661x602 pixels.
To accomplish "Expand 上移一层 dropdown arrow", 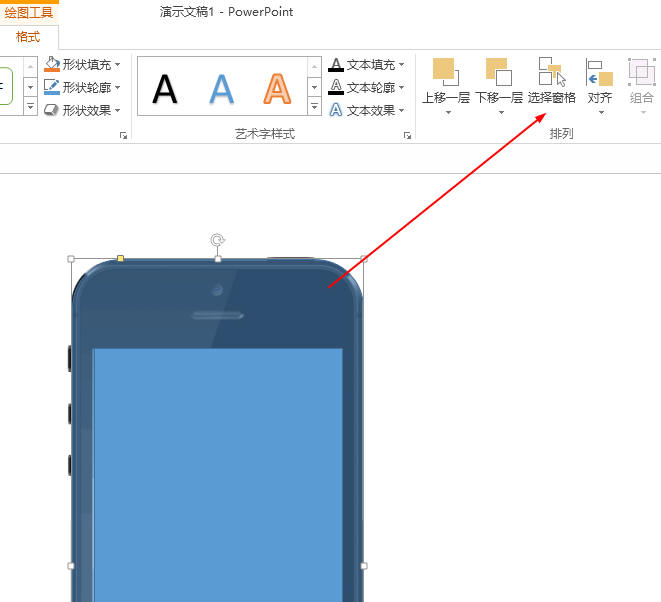I will tap(449, 112).
